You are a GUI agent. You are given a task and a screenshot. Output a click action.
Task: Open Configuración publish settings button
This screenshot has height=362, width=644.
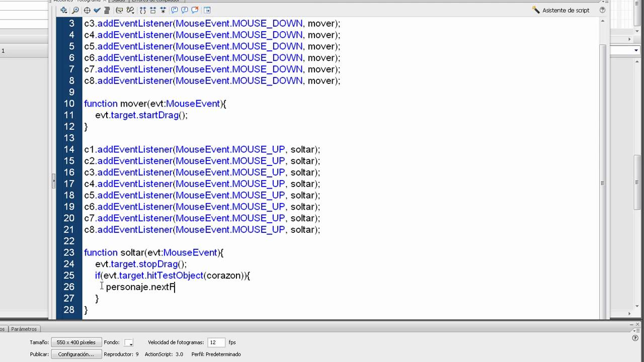click(76, 354)
